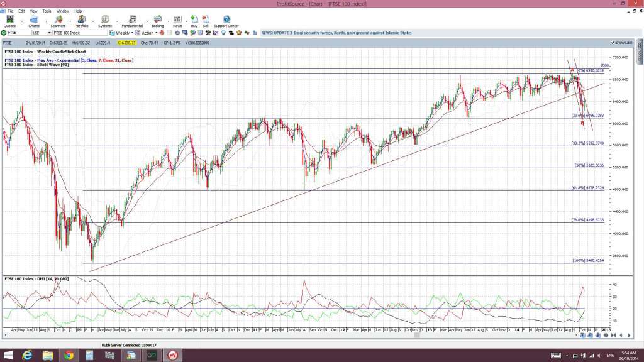
Task: Open the Tools menu
Action: point(47,11)
